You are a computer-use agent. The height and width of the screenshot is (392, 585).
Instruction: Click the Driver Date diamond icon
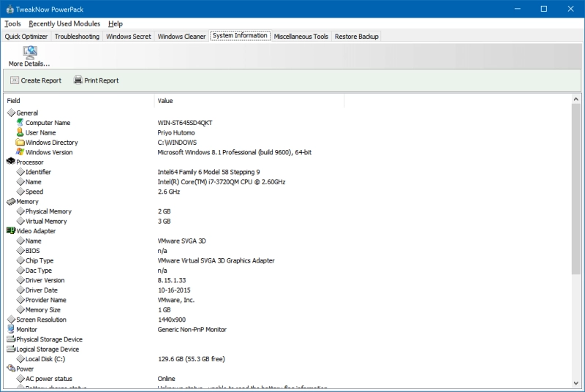pos(20,290)
